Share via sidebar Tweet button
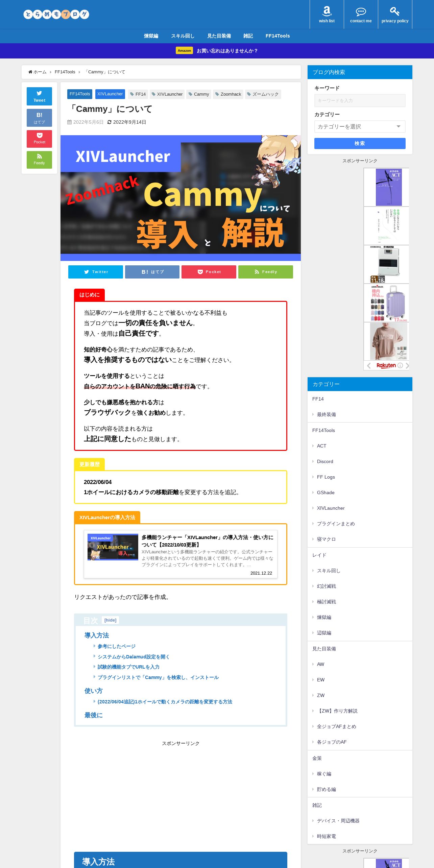 pos(39,96)
